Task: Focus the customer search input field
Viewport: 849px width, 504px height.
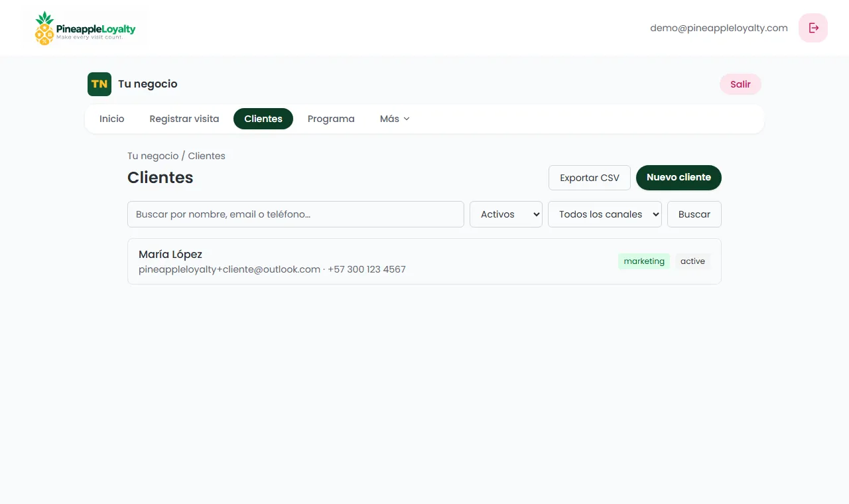Action: (x=296, y=214)
